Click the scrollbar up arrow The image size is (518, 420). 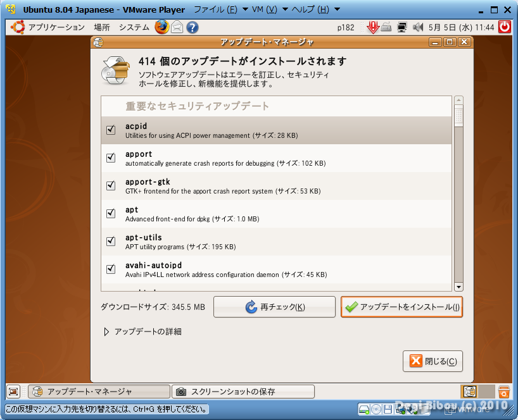pos(458,101)
